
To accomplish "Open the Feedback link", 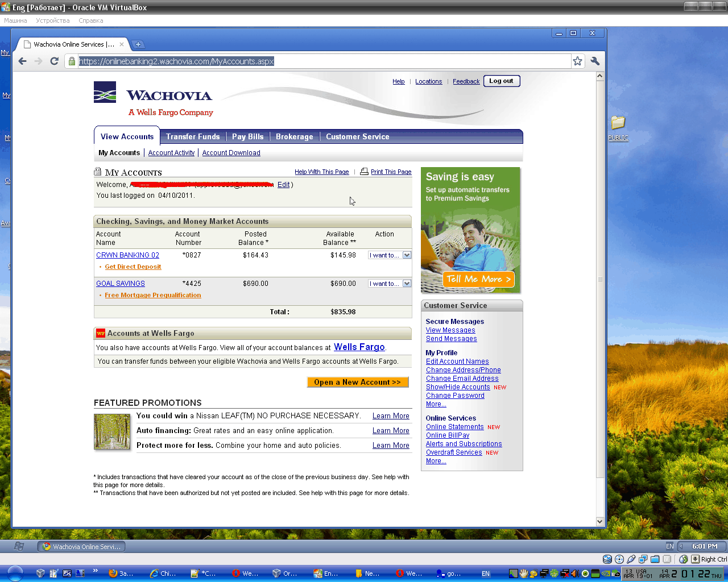I will tap(466, 81).
